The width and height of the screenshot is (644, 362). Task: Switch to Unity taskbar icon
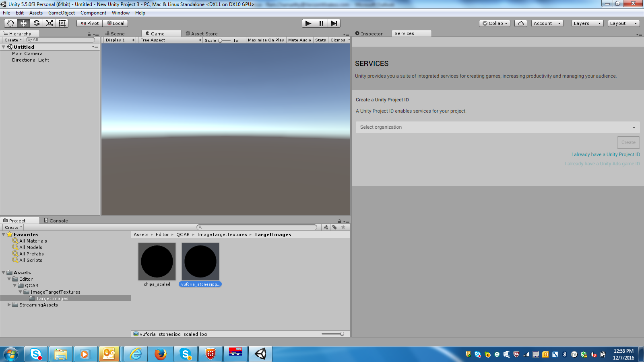260,354
